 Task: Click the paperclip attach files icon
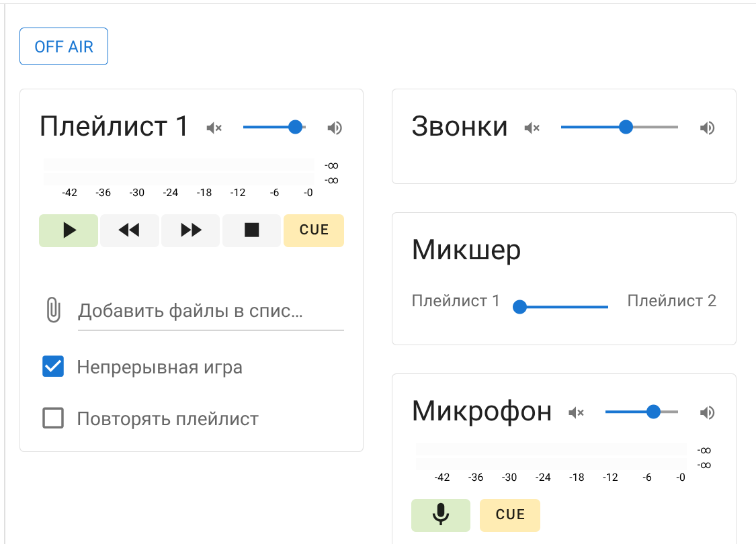point(53,310)
